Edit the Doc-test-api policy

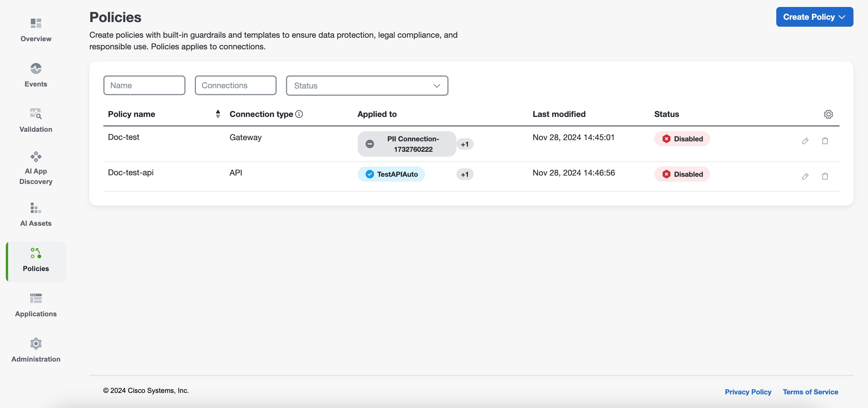(805, 176)
